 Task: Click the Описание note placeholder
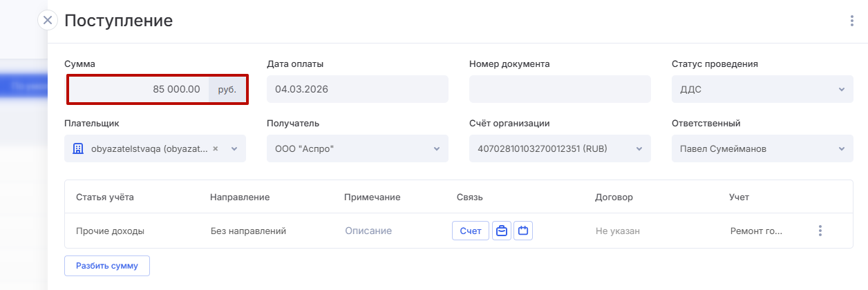(x=368, y=231)
